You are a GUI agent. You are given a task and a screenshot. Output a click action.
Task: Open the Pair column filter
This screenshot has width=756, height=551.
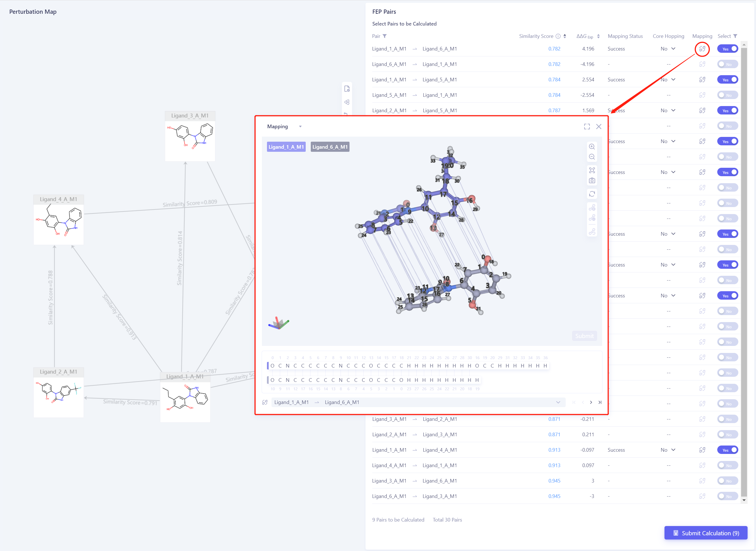pyautogui.click(x=385, y=36)
